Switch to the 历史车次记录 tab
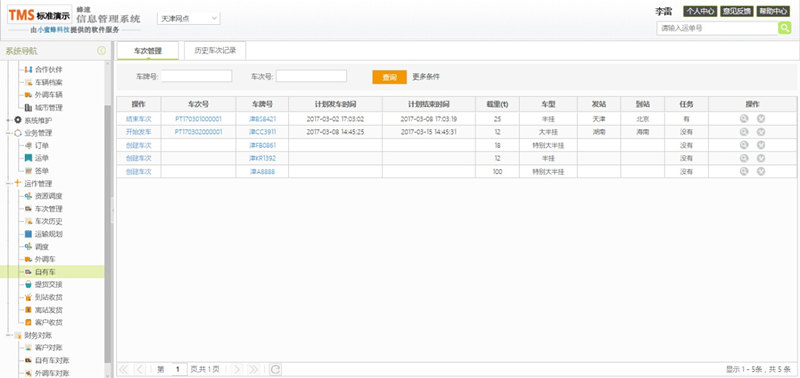The width and height of the screenshot is (800, 378). click(215, 51)
